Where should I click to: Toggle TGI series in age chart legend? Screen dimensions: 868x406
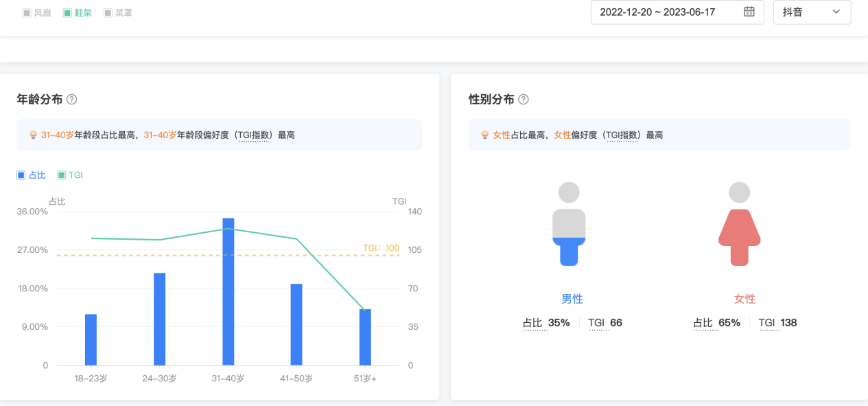(x=70, y=175)
